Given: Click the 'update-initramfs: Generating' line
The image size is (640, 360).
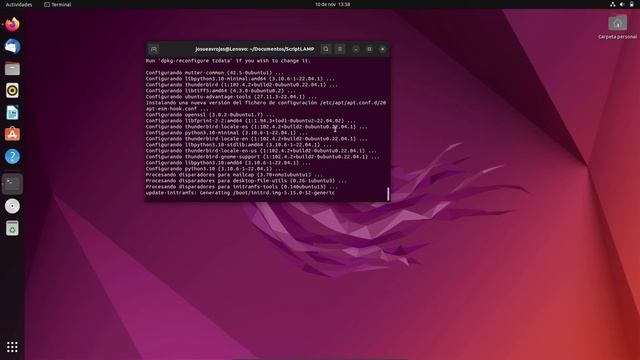Looking at the screenshot, I should 240,193.
